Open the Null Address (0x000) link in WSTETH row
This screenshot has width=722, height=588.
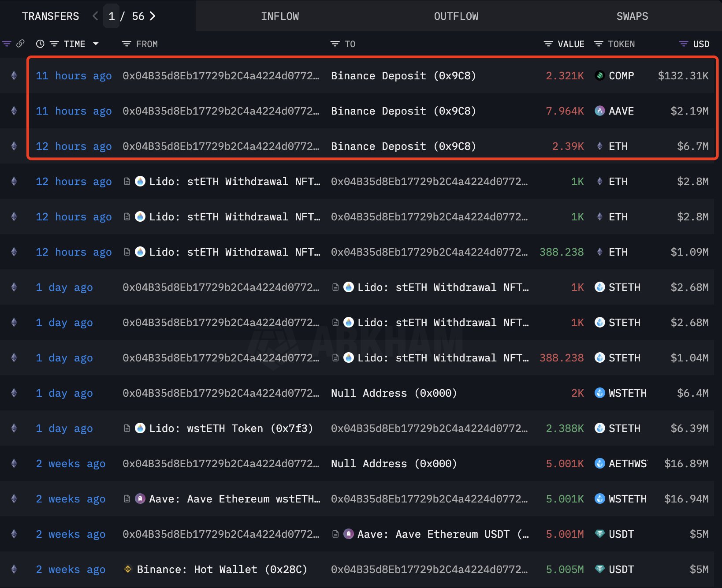tap(394, 393)
